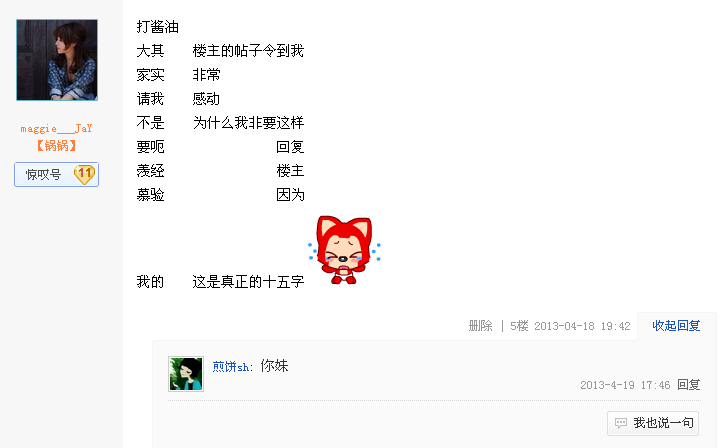This screenshot has height=448, width=723.
Task: Click the comment timestamp 2013-4-19 17:46
Action: tap(625, 385)
